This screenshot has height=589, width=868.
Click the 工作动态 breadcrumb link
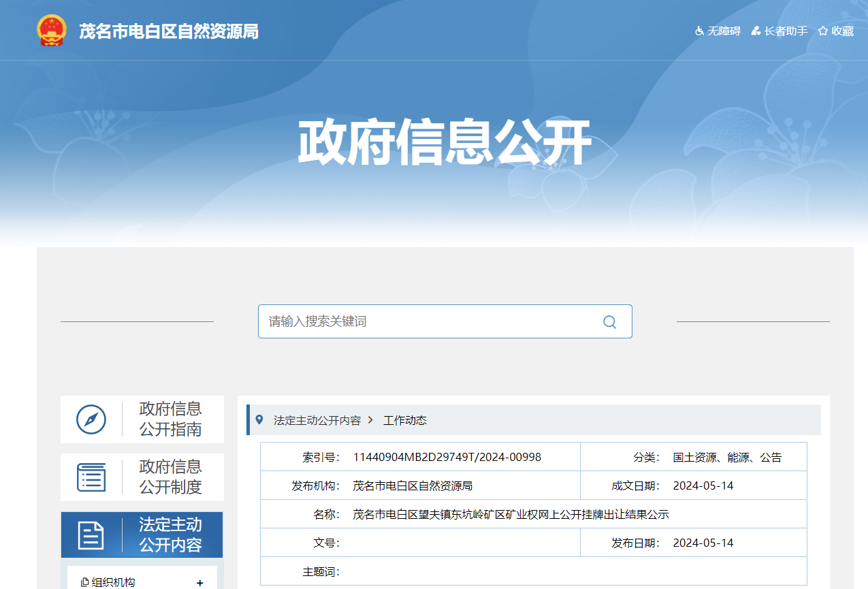[405, 420]
